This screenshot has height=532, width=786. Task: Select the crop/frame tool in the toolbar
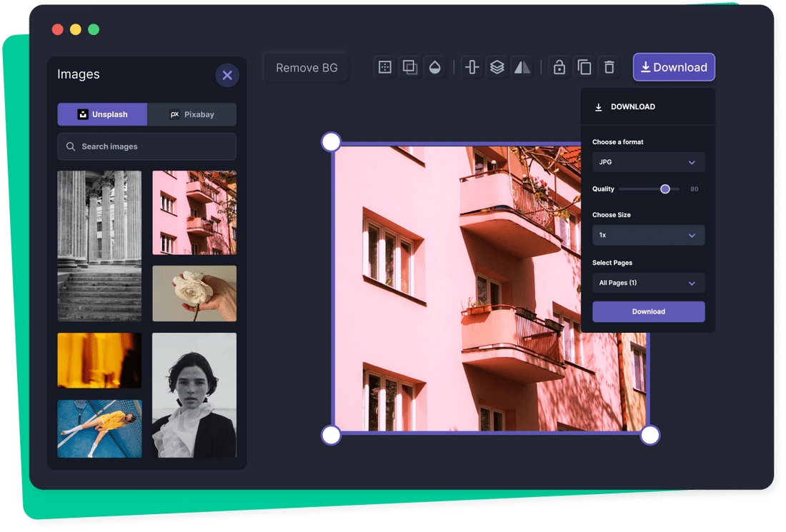pos(384,66)
